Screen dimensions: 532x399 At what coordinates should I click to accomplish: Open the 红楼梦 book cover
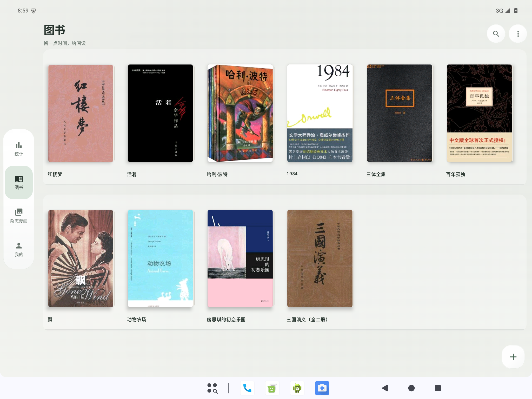pyautogui.click(x=81, y=113)
